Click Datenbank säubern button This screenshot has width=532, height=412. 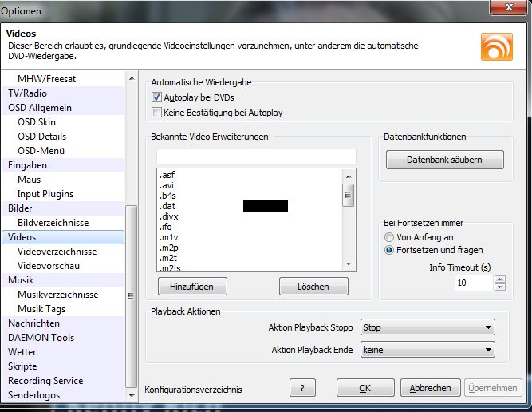[x=444, y=160]
